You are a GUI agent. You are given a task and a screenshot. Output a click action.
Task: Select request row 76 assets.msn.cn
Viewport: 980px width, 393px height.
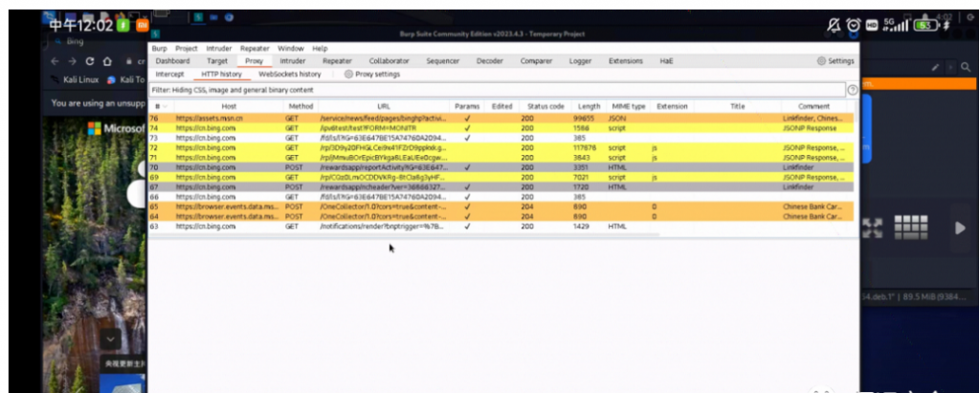click(501, 118)
